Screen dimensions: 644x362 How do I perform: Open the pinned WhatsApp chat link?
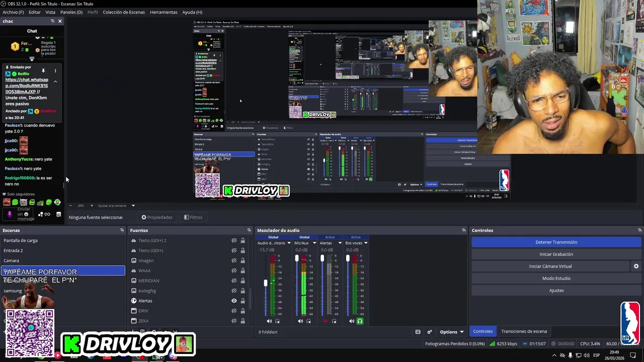click(27, 86)
